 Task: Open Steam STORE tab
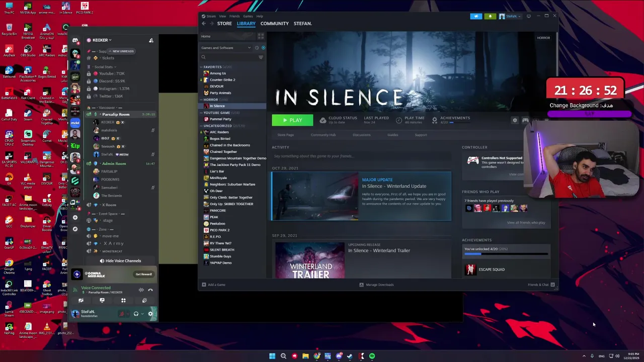point(224,24)
